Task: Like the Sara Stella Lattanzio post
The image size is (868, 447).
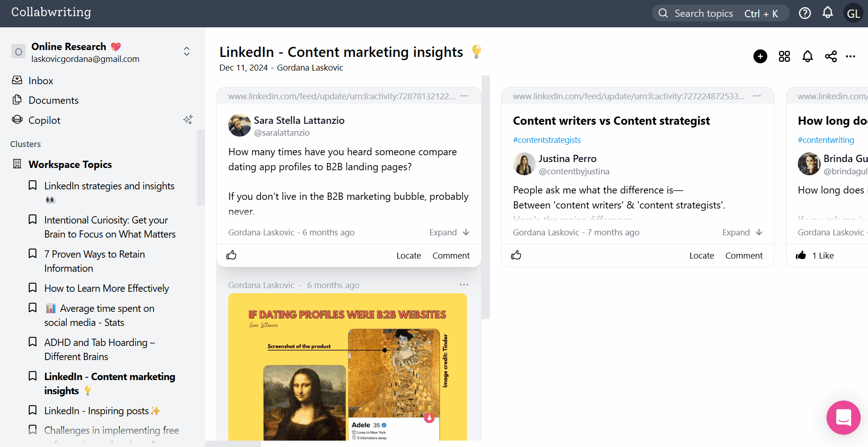Action: pyautogui.click(x=231, y=255)
